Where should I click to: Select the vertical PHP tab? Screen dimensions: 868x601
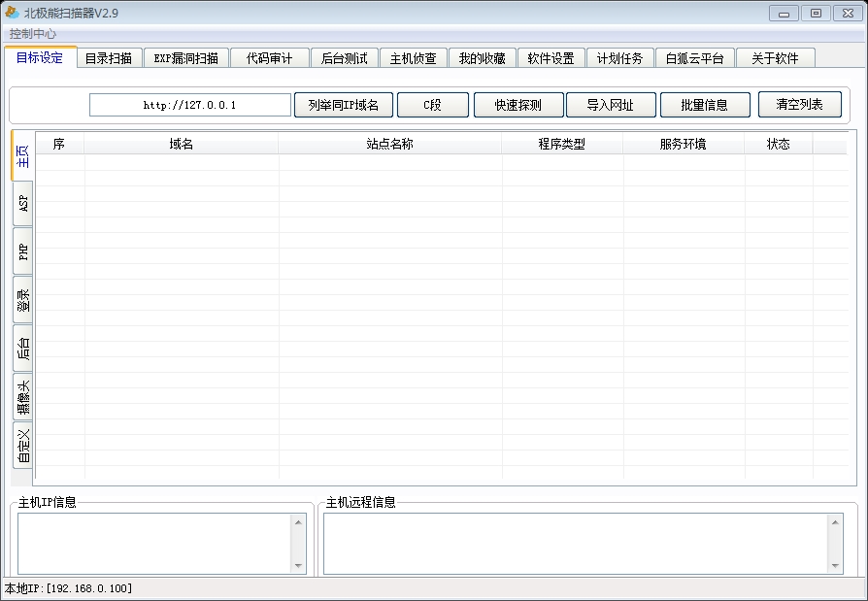[x=22, y=251]
